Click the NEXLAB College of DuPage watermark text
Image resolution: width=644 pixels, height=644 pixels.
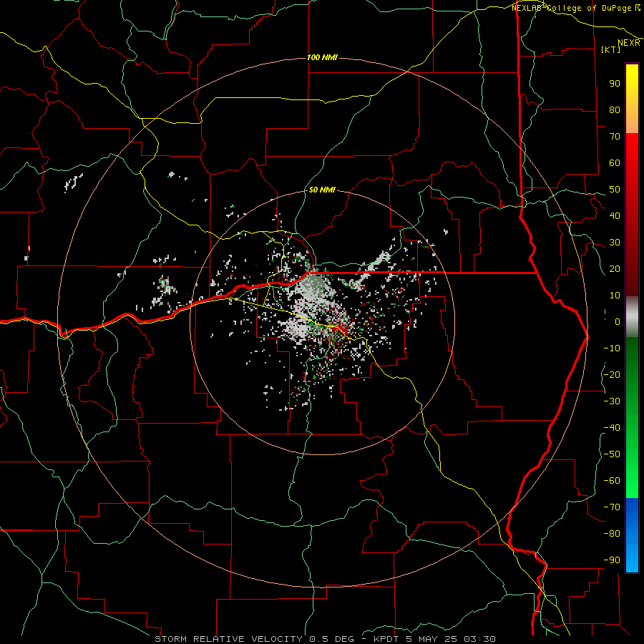click(576, 8)
